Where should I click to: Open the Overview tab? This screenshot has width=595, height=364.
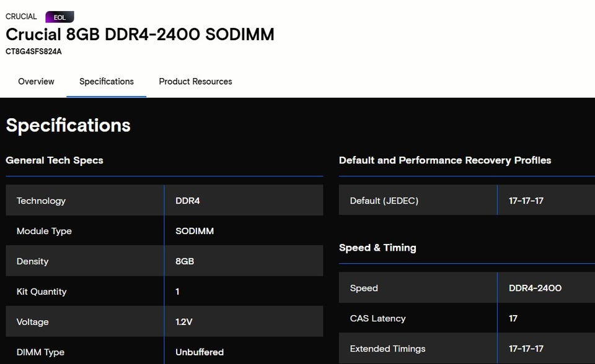tap(36, 82)
